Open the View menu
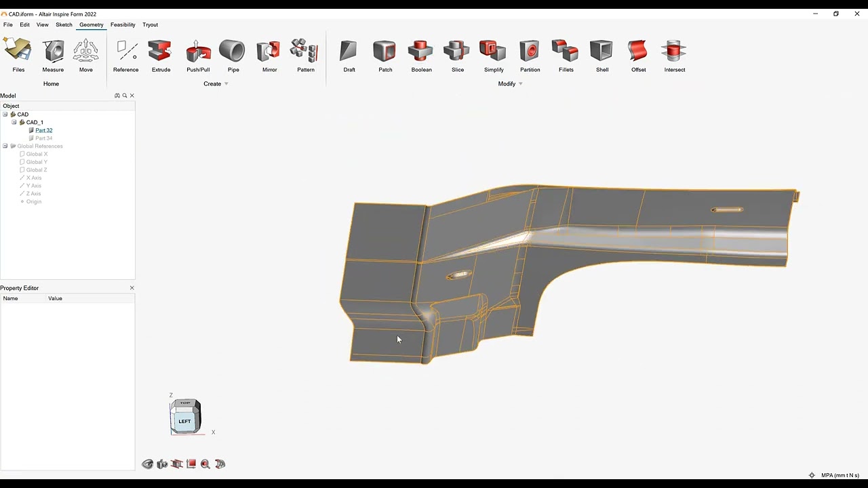 pyautogui.click(x=42, y=24)
